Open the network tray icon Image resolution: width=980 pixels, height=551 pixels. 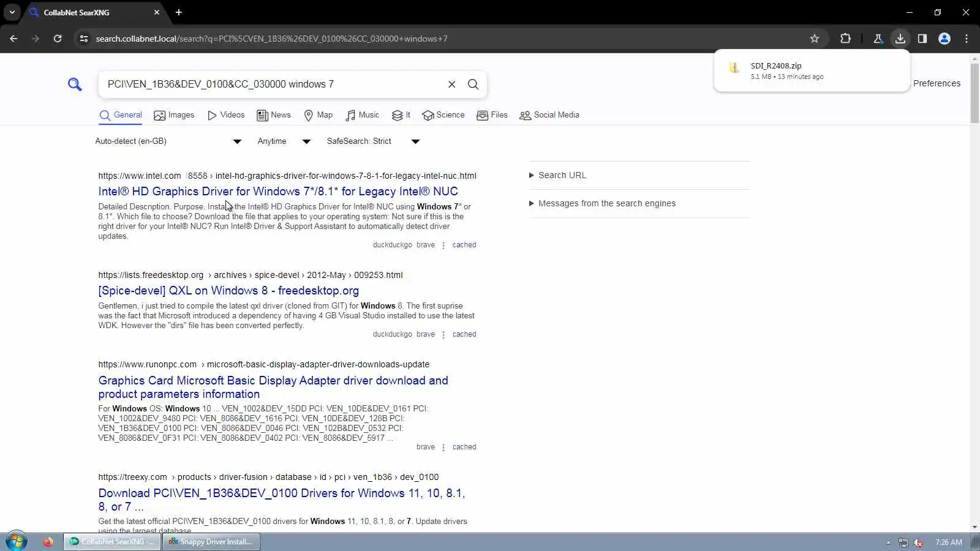(x=903, y=542)
